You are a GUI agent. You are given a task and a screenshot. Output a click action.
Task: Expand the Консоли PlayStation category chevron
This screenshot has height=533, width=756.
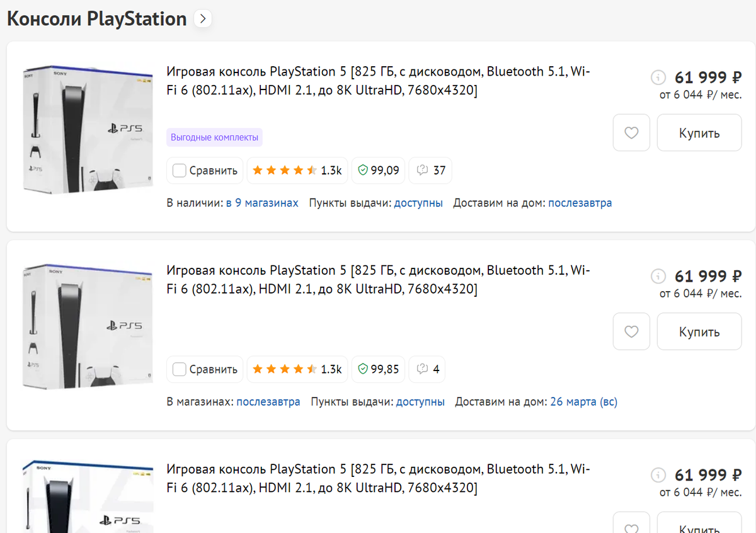click(202, 19)
